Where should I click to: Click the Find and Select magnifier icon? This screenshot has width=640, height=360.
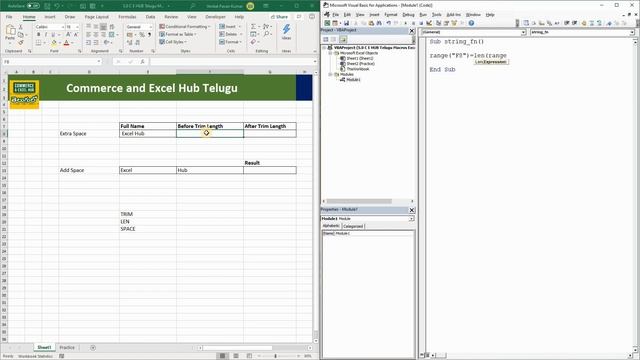pyautogui.click(x=267, y=34)
